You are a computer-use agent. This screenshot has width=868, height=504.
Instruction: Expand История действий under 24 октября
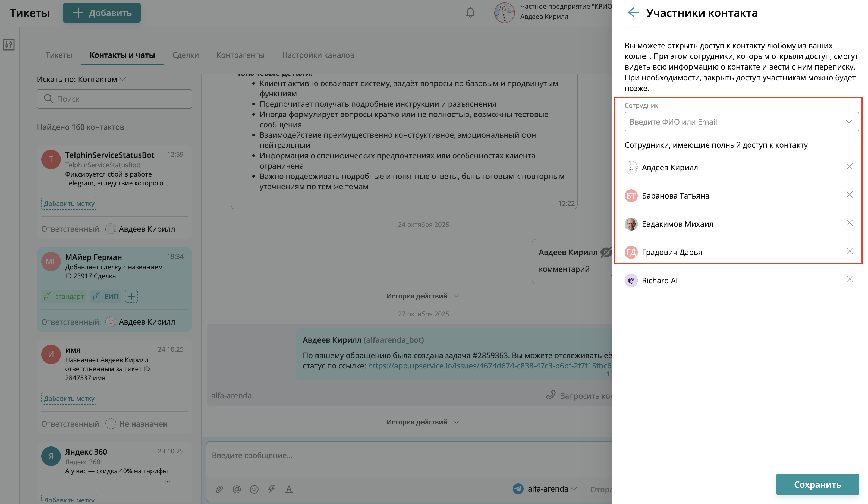click(x=423, y=296)
